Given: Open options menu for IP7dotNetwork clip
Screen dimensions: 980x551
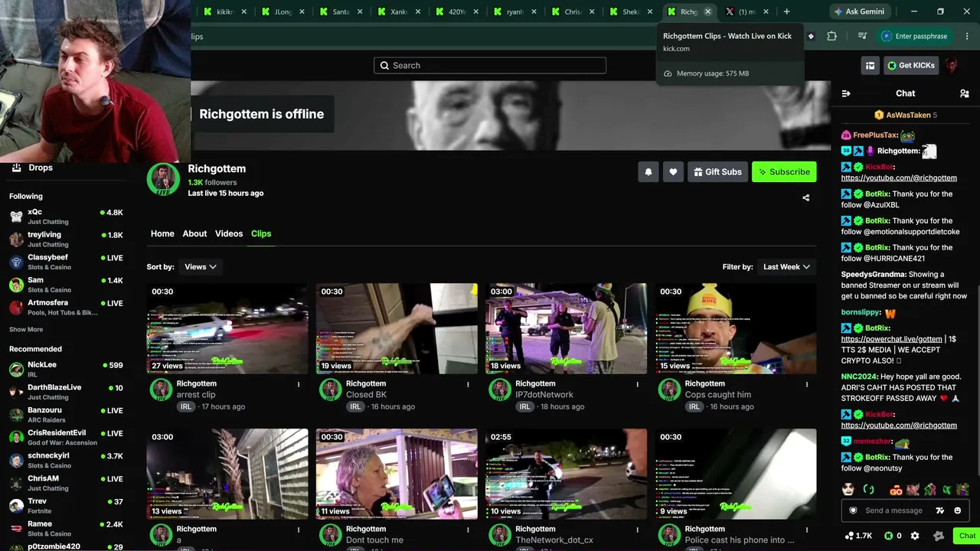Looking at the screenshot, I should point(637,384).
